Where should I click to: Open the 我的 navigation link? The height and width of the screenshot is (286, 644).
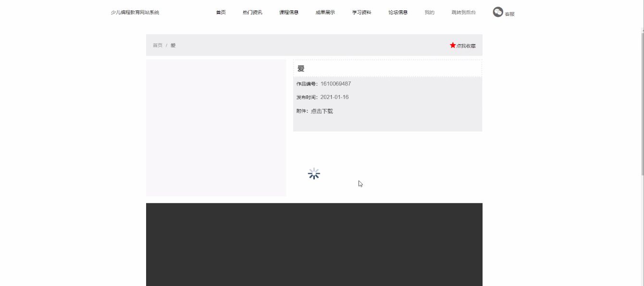430,12
